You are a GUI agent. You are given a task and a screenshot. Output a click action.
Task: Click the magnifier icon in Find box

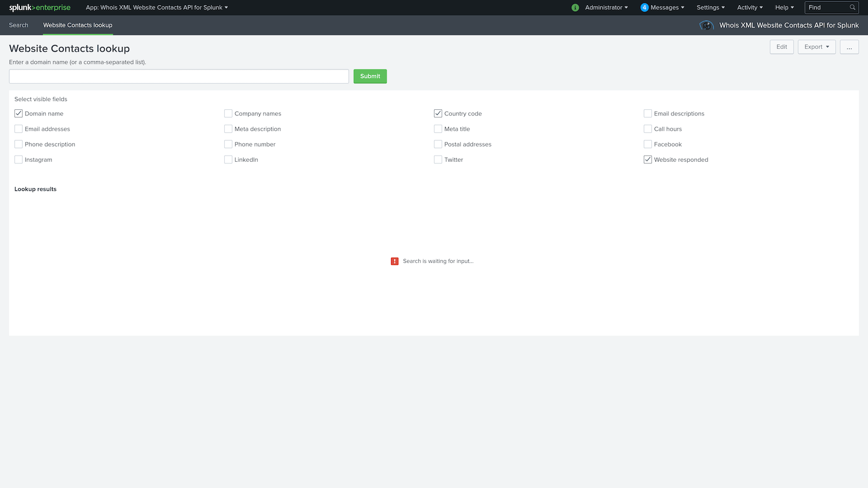pyautogui.click(x=852, y=8)
